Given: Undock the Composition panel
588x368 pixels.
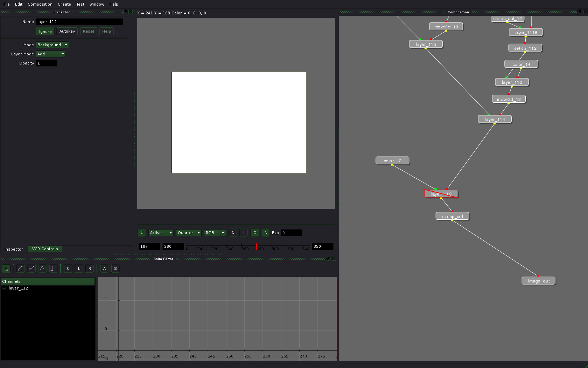Looking at the screenshot, I should point(580,12).
